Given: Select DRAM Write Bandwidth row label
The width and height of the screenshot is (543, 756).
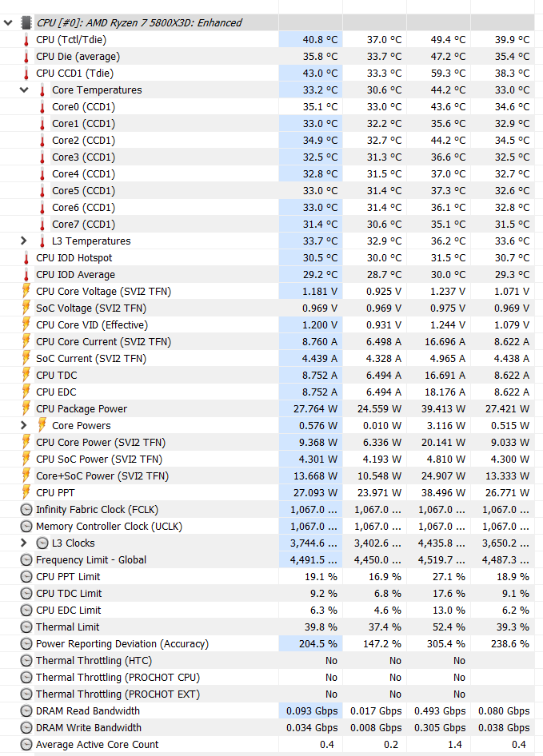Looking at the screenshot, I should (x=88, y=727).
